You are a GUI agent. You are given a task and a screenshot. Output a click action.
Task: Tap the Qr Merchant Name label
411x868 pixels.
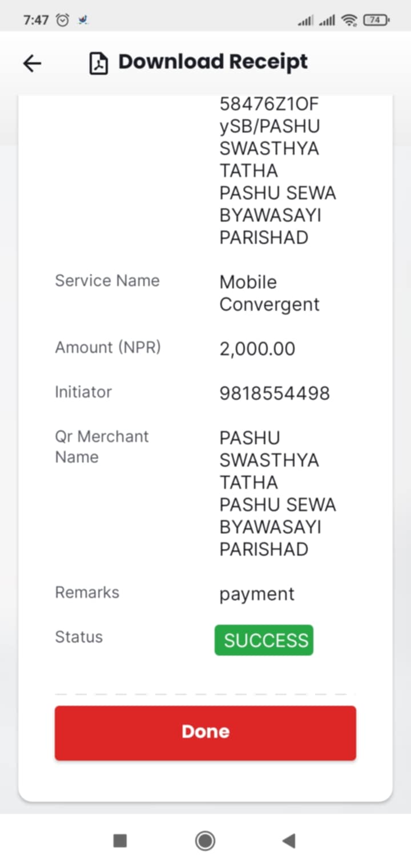[x=102, y=447]
